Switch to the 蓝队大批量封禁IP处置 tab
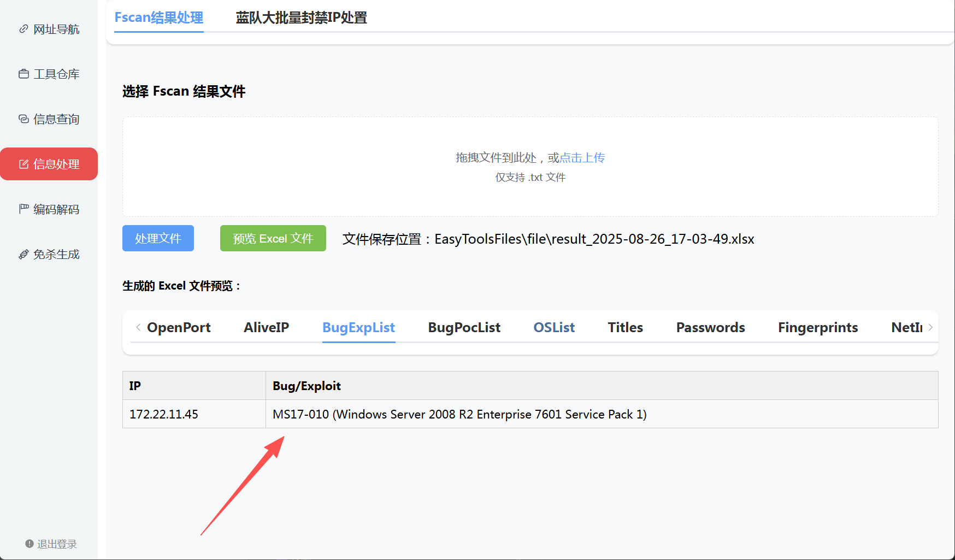 [x=301, y=18]
